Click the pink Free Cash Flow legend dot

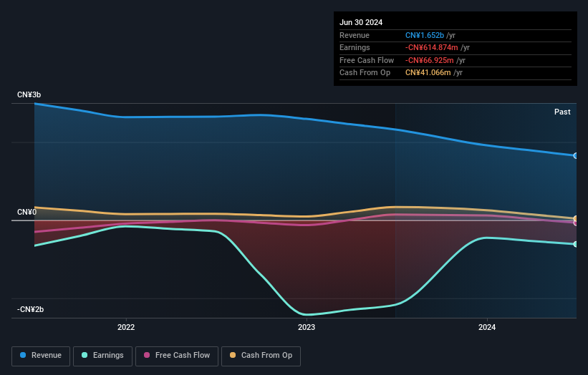tap(147, 355)
